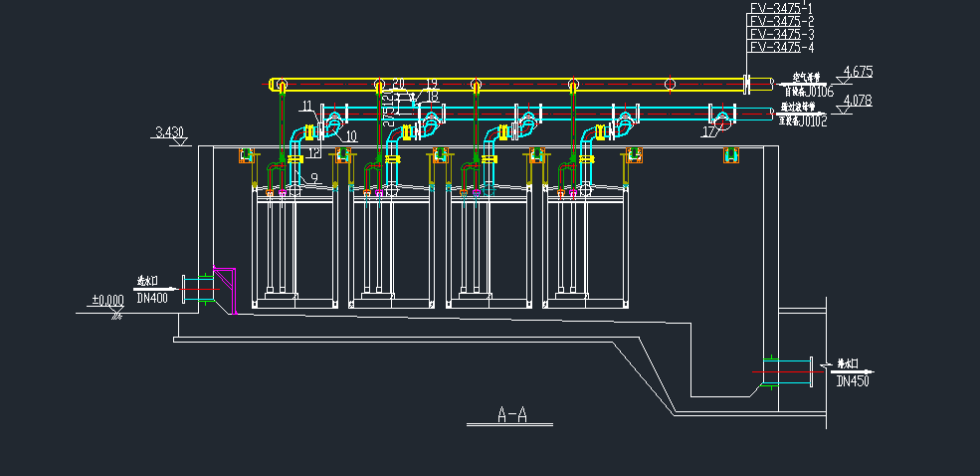This screenshot has height=476, width=980.
Task: Click the 4.675 elevation value
Action: [x=858, y=72]
